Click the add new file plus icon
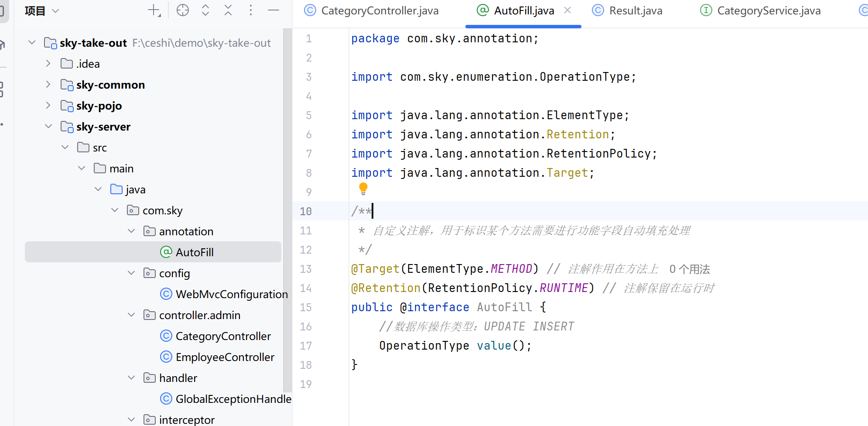 (x=154, y=10)
